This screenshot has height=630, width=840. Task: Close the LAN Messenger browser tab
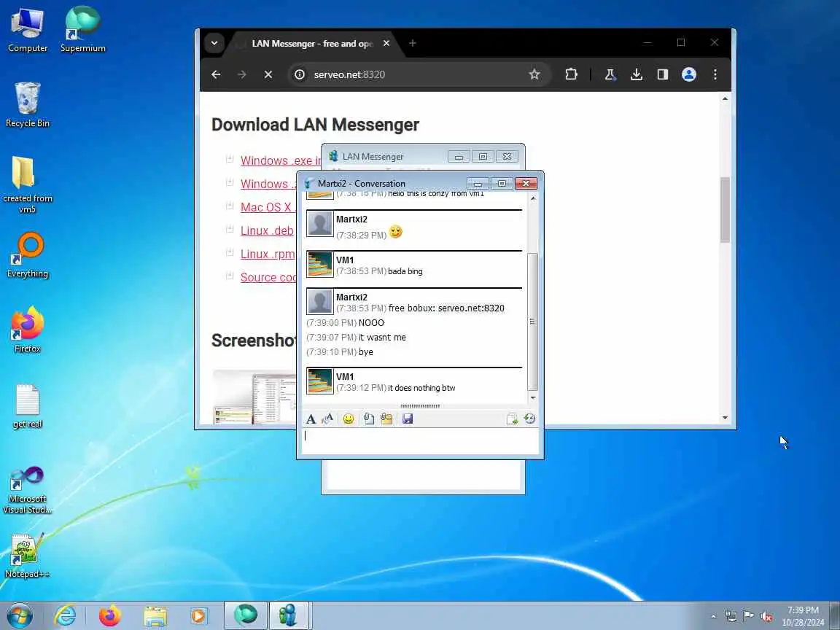pos(386,44)
